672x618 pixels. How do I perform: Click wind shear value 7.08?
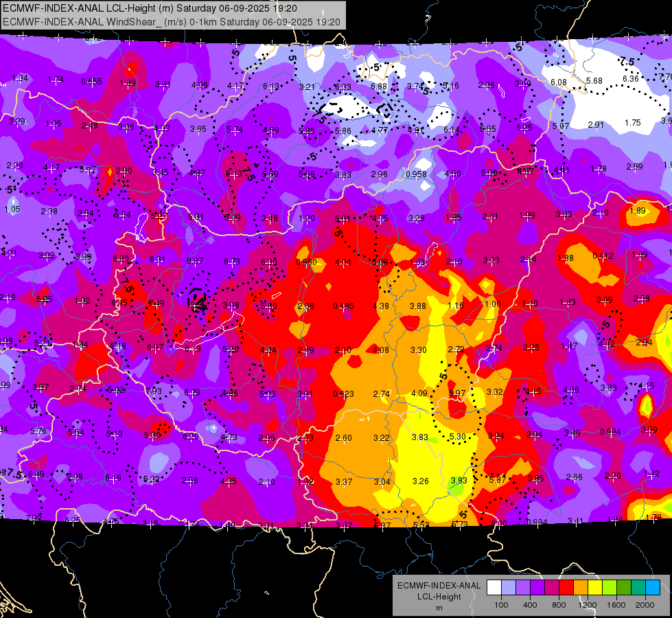(75, 477)
